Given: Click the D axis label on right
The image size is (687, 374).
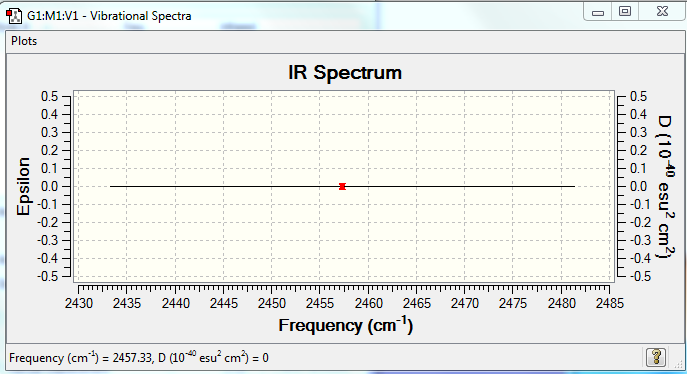Looking at the screenshot, I should pos(666,187).
